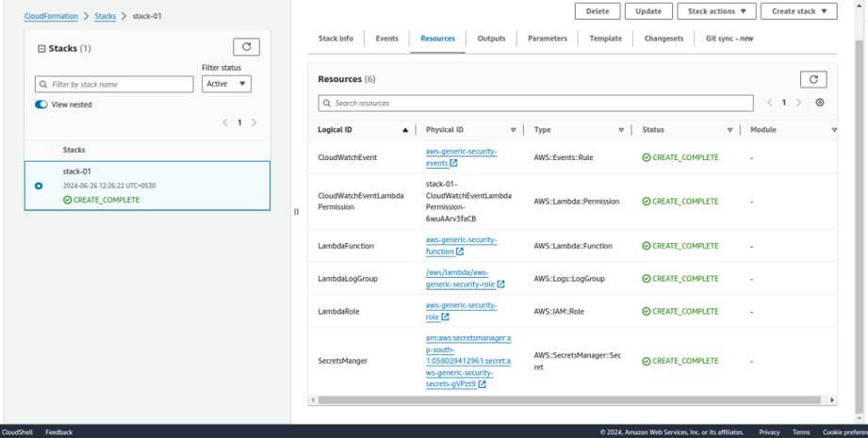Click stack-01 name in Stacks list
The image size is (868, 438).
click(77, 171)
